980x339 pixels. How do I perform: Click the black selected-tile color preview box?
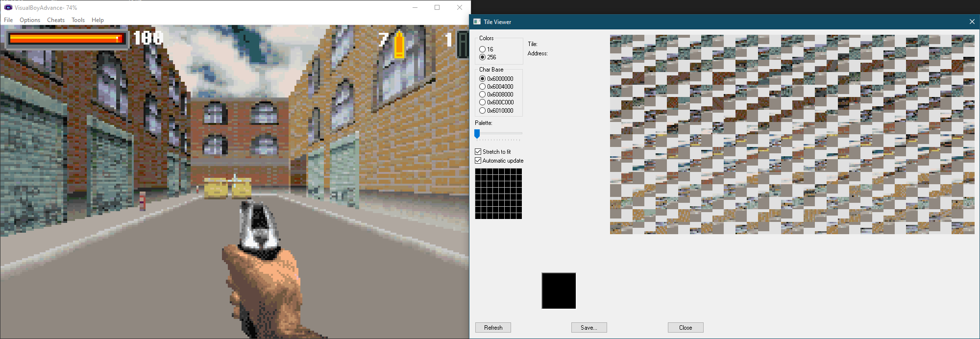[x=559, y=291]
